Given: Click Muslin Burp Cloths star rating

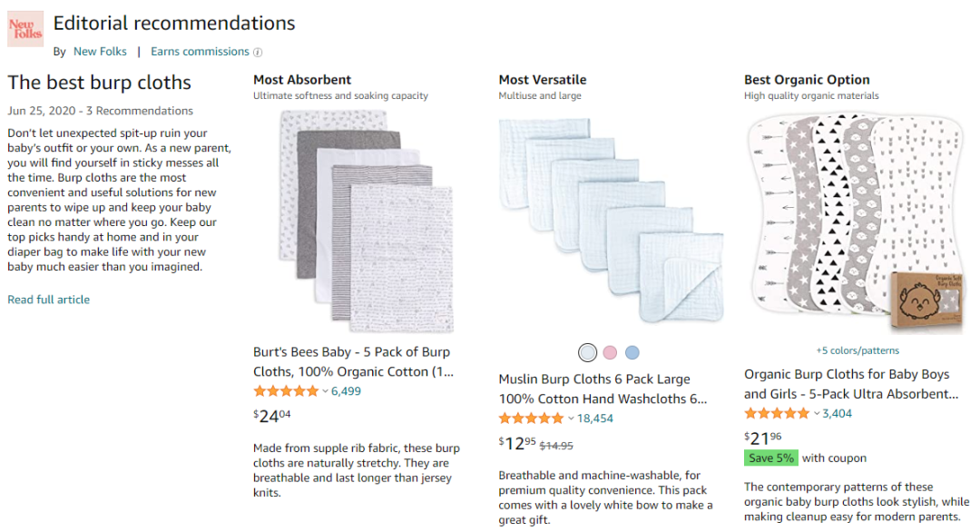Looking at the screenshot, I should tap(531, 419).
